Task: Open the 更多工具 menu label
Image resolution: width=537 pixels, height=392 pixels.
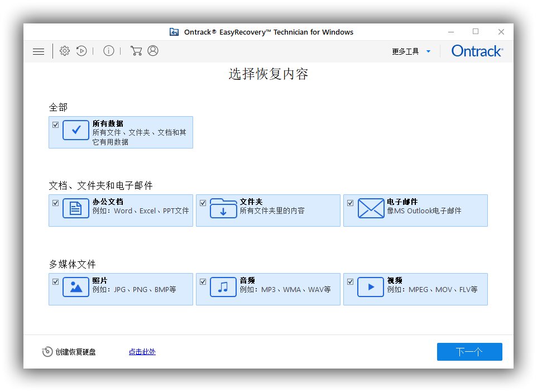Action: (405, 51)
